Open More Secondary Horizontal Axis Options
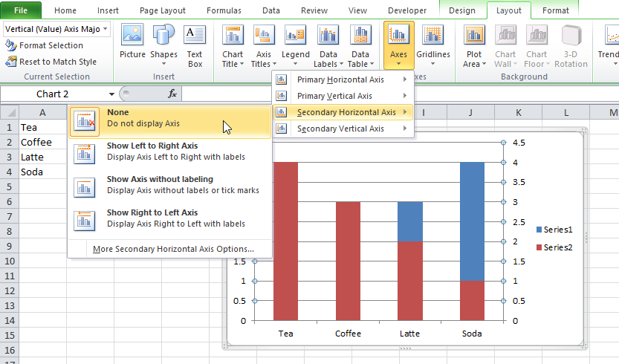The width and height of the screenshot is (619, 364). [173, 249]
